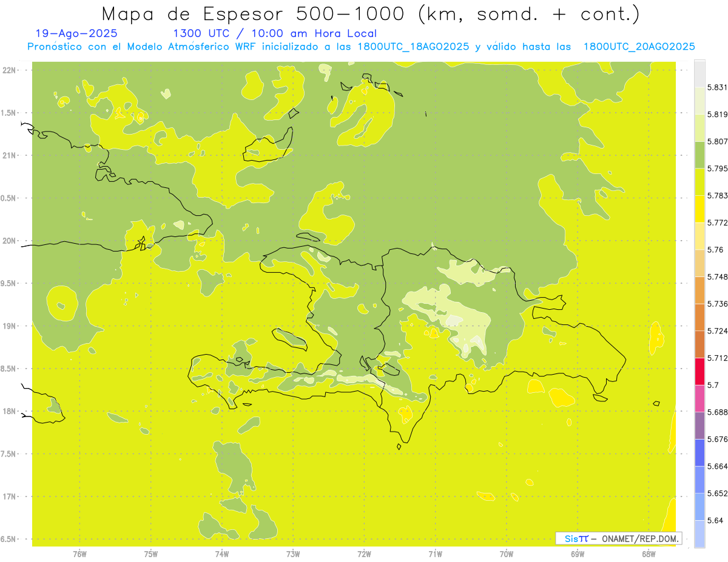Image resolution: width=728 pixels, height=562 pixels.
Task: Click the colorbar value '5.831'
Action: click(717, 87)
